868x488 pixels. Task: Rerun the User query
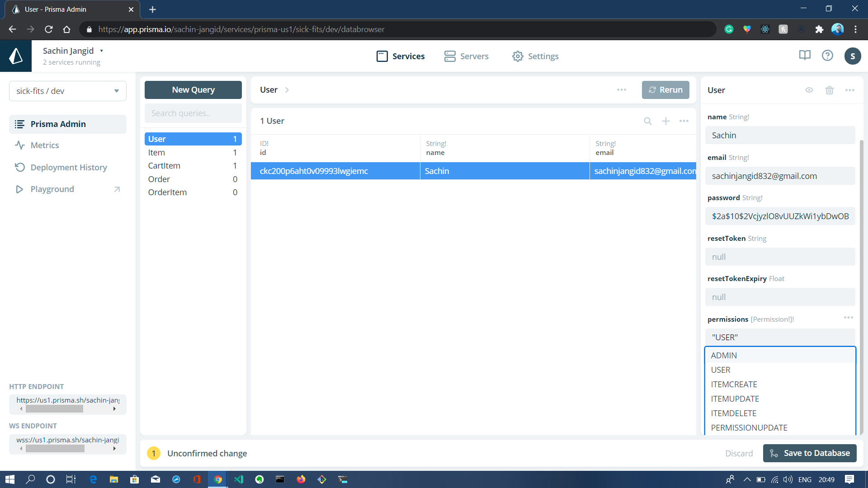pyautogui.click(x=665, y=90)
